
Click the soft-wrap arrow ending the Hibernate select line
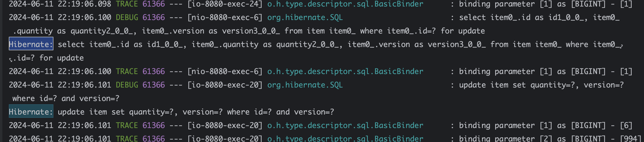(621, 46)
